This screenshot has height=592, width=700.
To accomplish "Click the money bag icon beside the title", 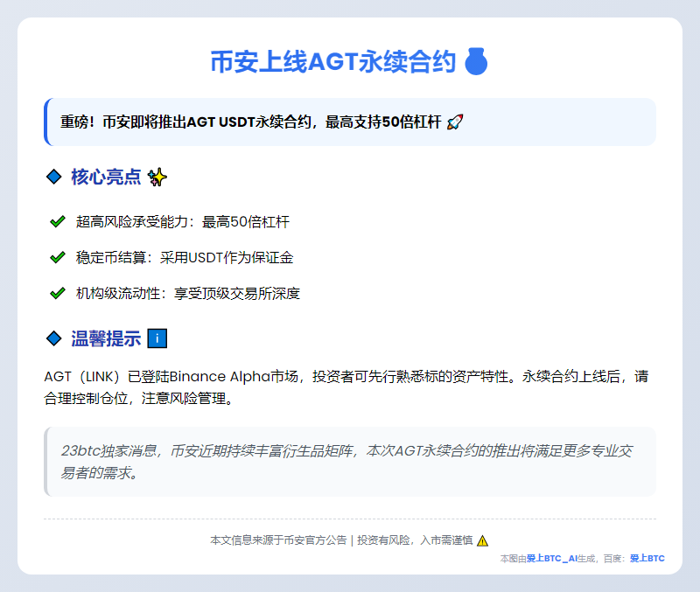I will 476,61.
